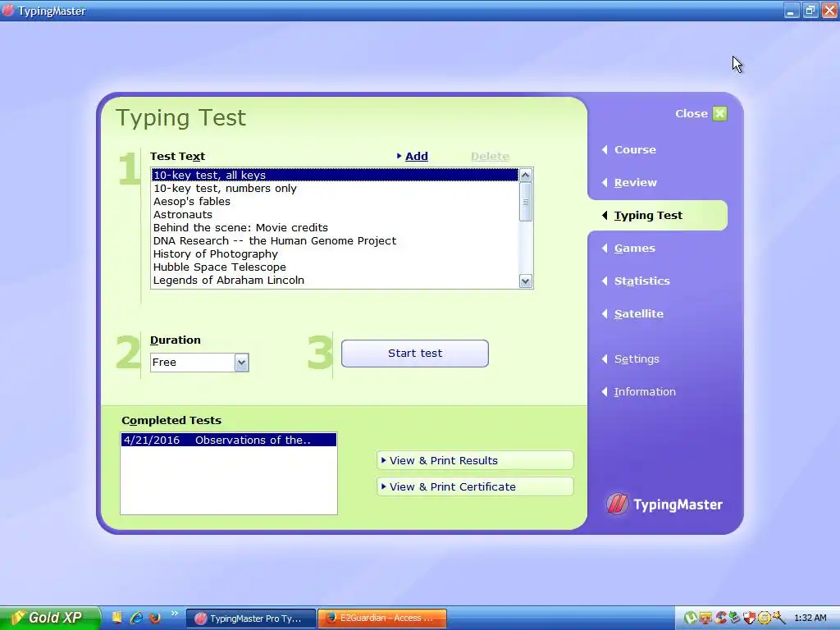Viewport: 840px width, 630px height.
Task: Select 'History of Photography' test text
Action: coord(335,254)
